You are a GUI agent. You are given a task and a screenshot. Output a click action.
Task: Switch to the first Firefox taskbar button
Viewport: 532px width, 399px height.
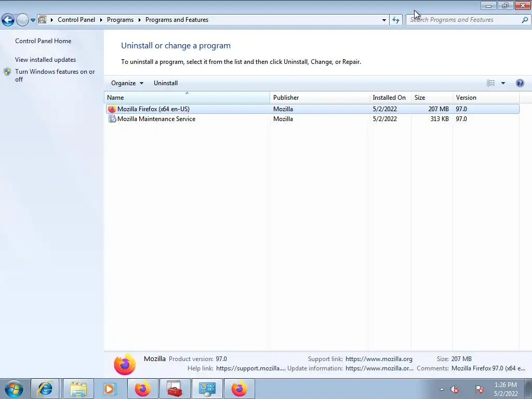point(142,389)
